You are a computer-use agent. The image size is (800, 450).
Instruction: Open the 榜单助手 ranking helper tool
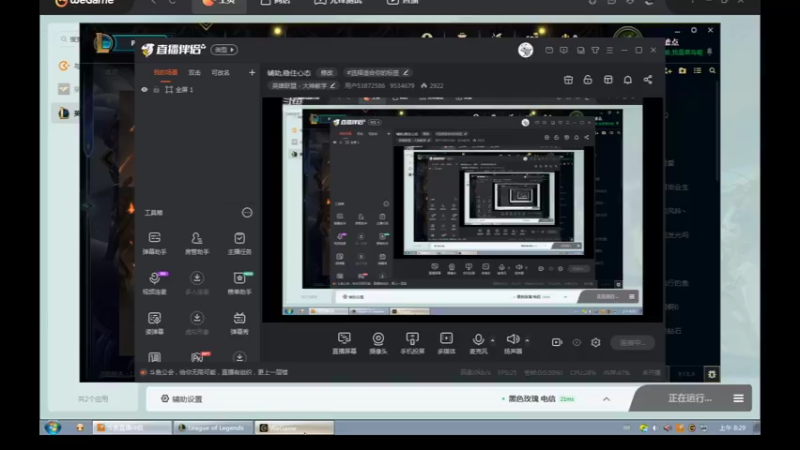point(239,283)
